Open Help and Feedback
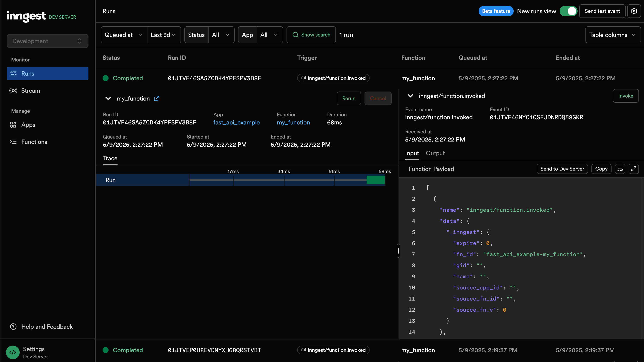 pyautogui.click(x=47, y=327)
